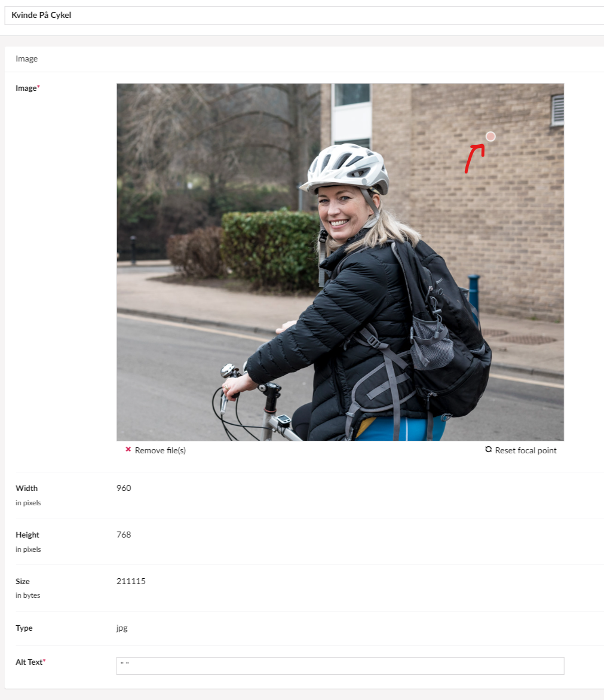Click the Alt Text field label
Image resolution: width=604 pixels, height=700 pixels.
pyautogui.click(x=30, y=662)
